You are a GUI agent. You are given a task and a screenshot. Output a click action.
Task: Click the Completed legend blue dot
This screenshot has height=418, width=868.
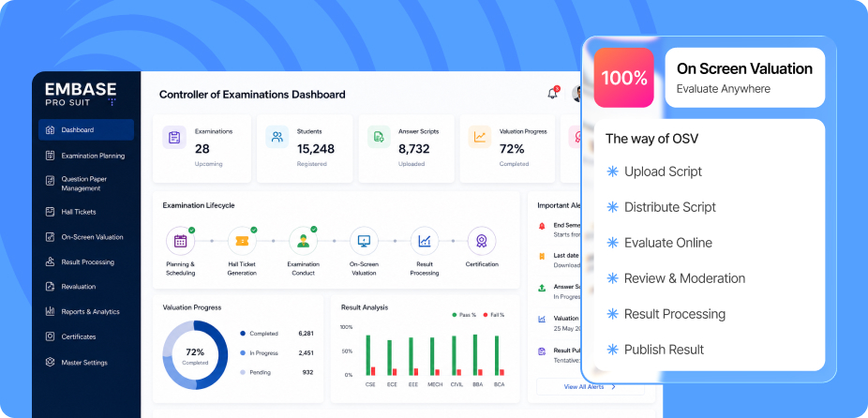[243, 334]
